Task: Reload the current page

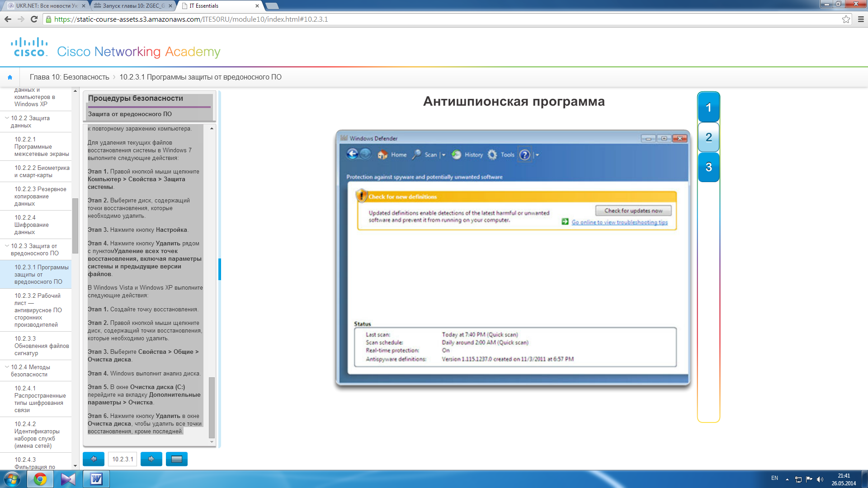Action: pos(34,19)
